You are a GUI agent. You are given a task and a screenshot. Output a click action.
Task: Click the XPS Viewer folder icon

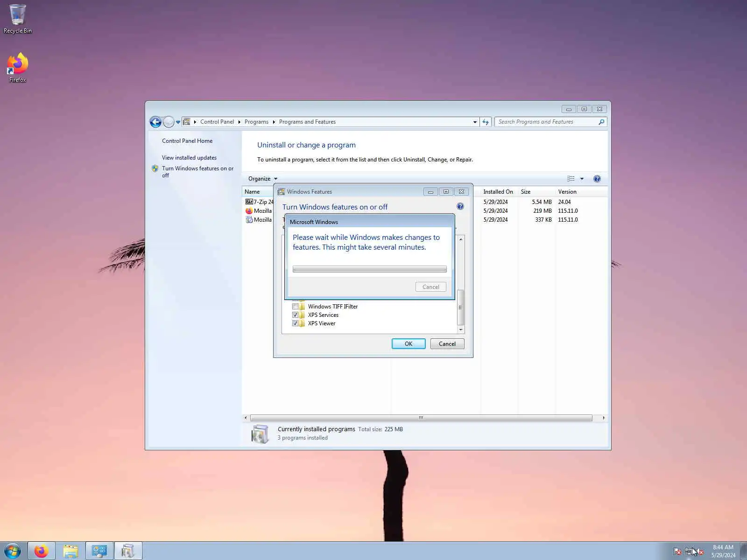302,323
